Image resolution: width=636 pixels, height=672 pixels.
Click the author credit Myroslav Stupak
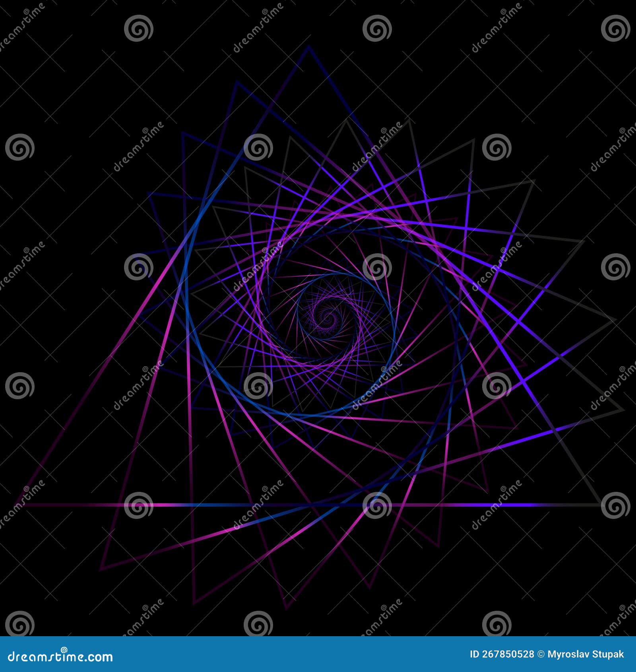point(584,654)
